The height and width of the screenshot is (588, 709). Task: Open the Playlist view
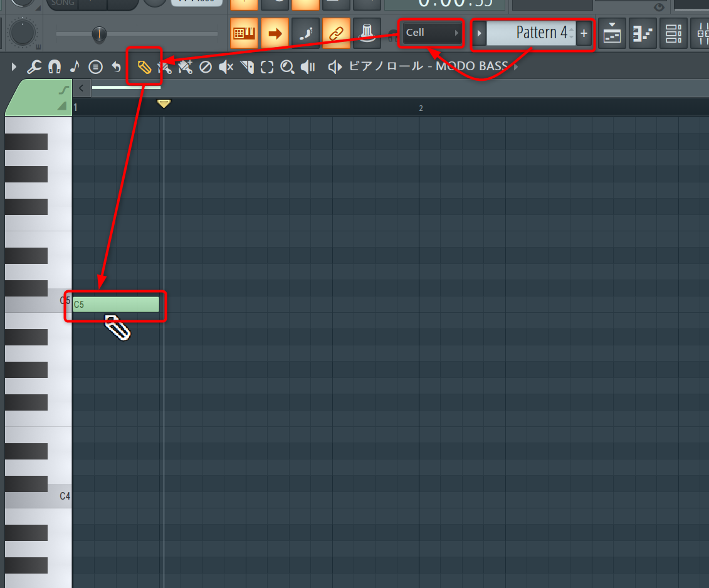(x=612, y=34)
